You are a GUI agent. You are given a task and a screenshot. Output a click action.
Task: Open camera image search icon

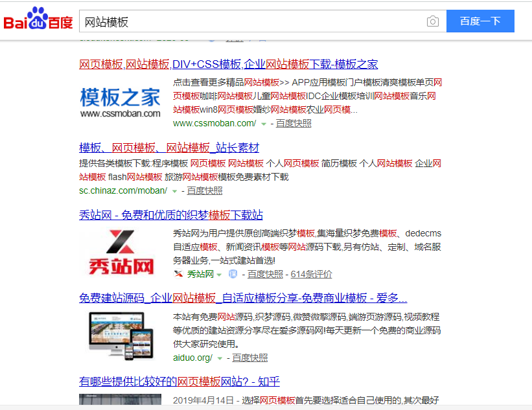point(433,21)
